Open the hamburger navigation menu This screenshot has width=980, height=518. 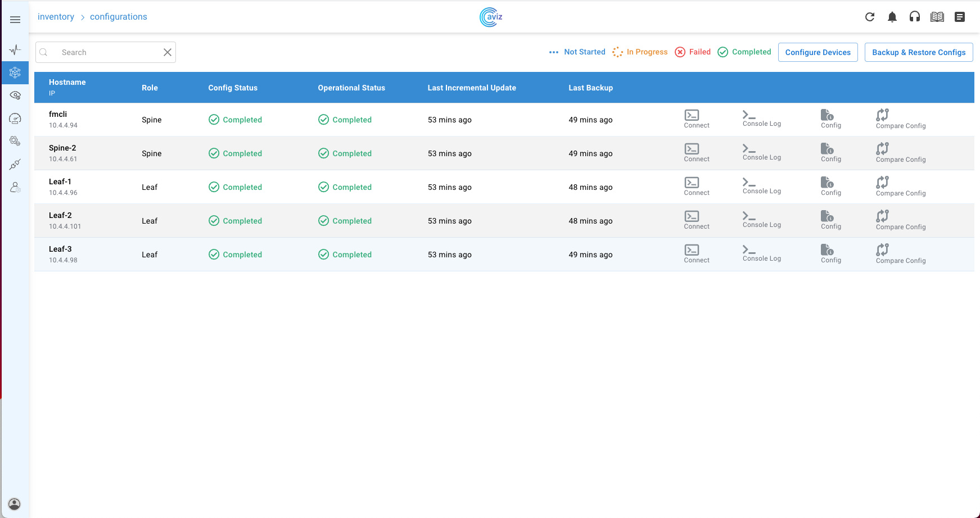15,20
